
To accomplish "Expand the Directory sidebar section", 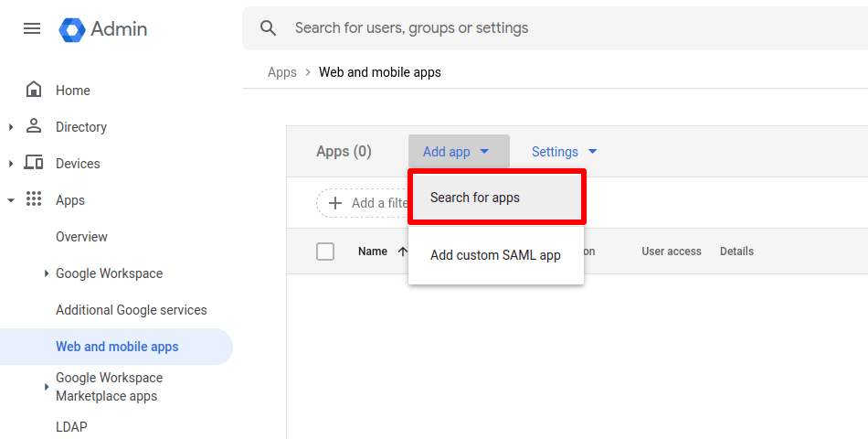I will [11, 127].
